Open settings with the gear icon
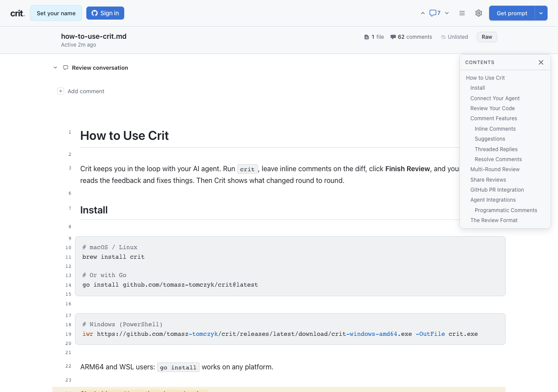 tap(479, 13)
